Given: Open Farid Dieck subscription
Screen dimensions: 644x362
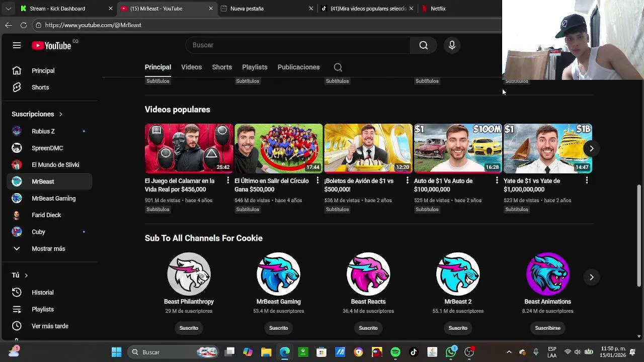Looking at the screenshot, I should click(x=49, y=215).
